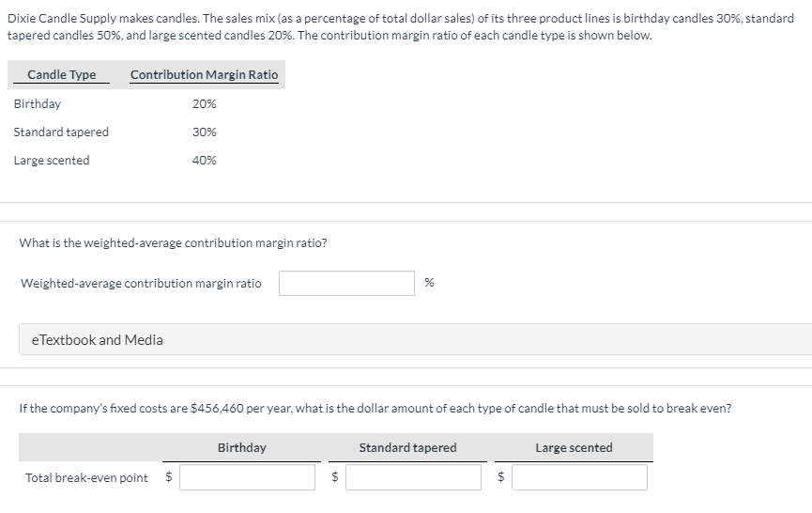Click the Birthday header in the break-even table
Image resolution: width=812 pixels, height=513 pixels.
click(241, 448)
